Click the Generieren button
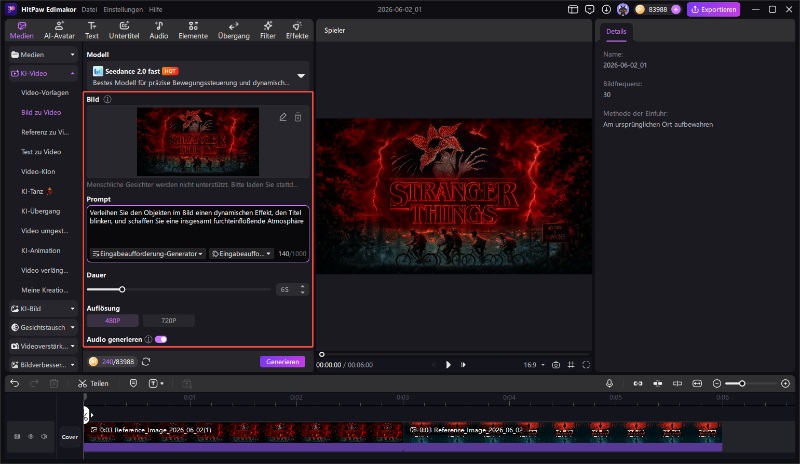800x464 pixels. point(283,361)
